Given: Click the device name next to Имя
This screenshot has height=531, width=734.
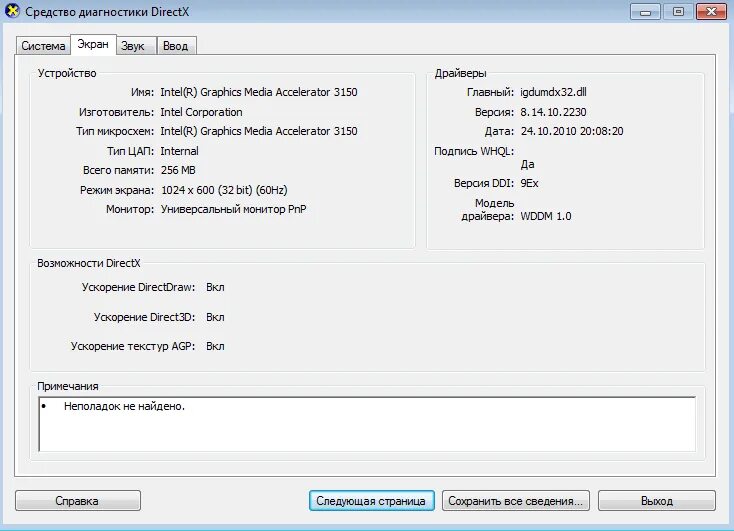Looking at the screenshot, I should click(259, 92).
